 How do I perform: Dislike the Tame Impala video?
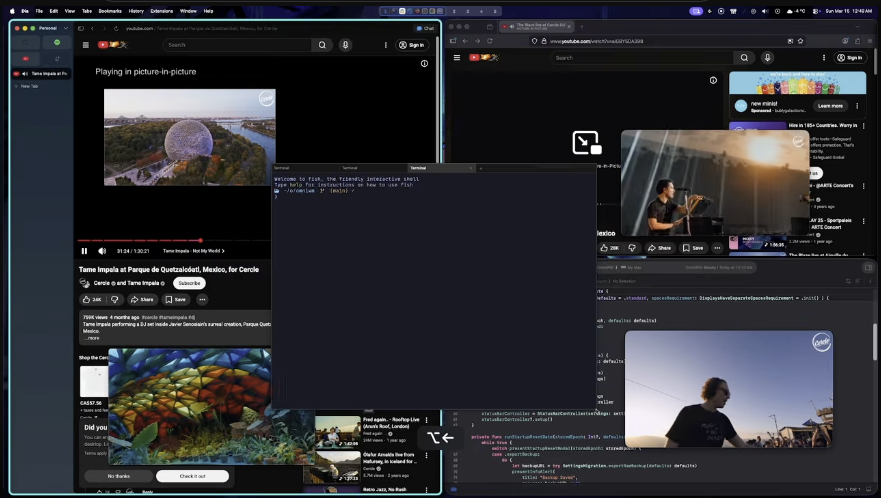[x=115, y=300]
